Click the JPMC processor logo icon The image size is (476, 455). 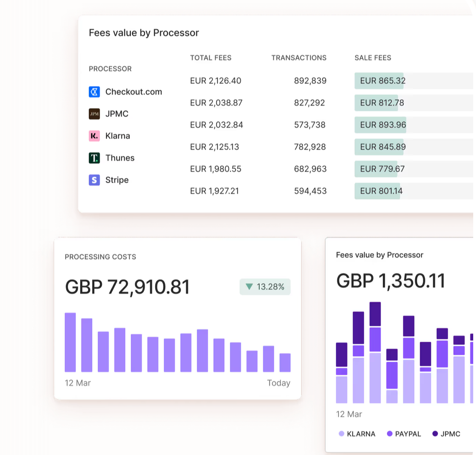(x=94, y=114)
